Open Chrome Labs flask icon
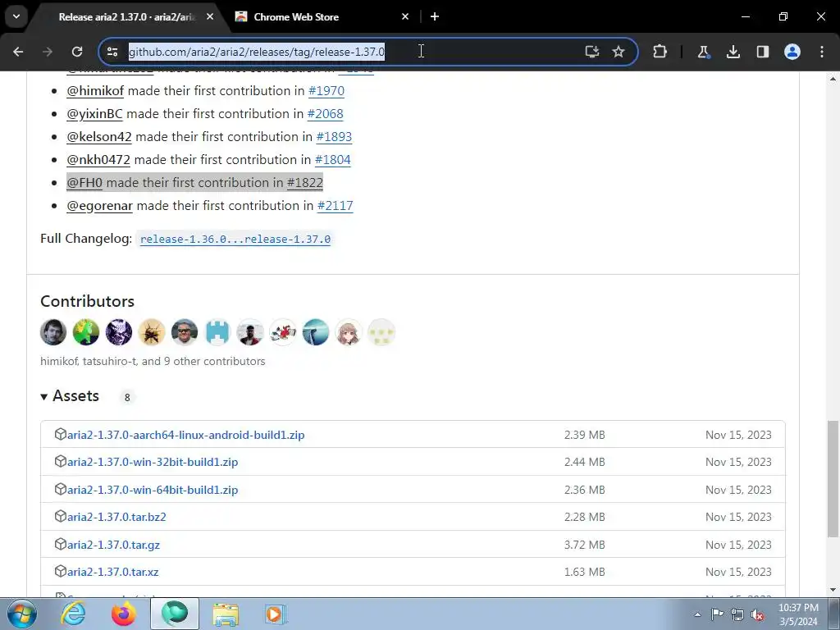840x630 pixels. [703, 52]
